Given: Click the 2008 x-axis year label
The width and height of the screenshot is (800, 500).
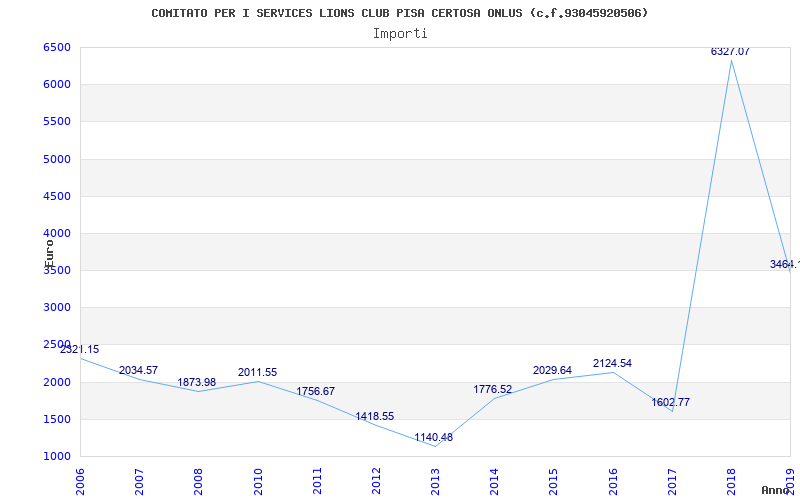Looking at the screenshot, I should 198,481.
